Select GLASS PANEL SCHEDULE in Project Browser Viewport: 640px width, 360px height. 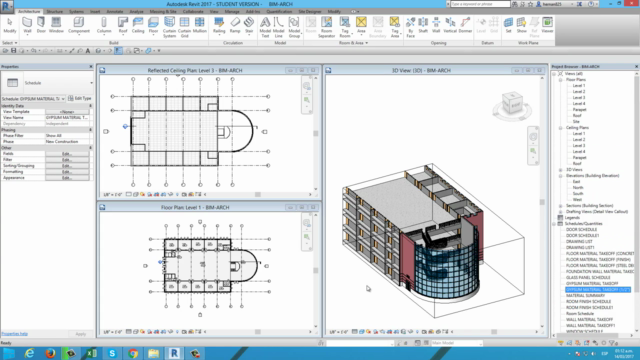coord(588,278)
